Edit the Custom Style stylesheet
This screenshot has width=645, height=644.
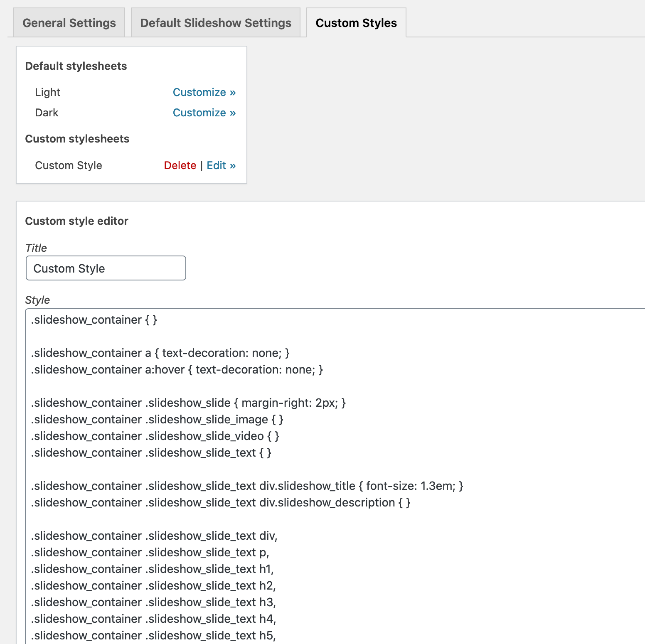pyautogui.click(x=221, y=165)
